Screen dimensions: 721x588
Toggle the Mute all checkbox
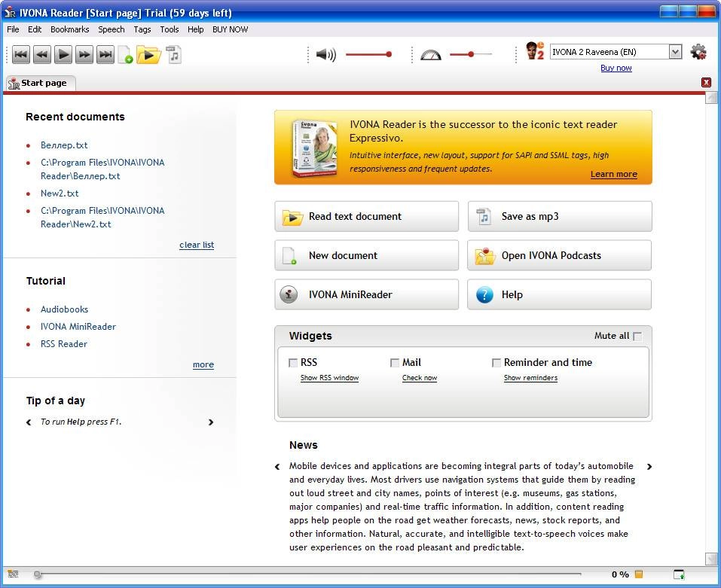(x=637, y=336)
